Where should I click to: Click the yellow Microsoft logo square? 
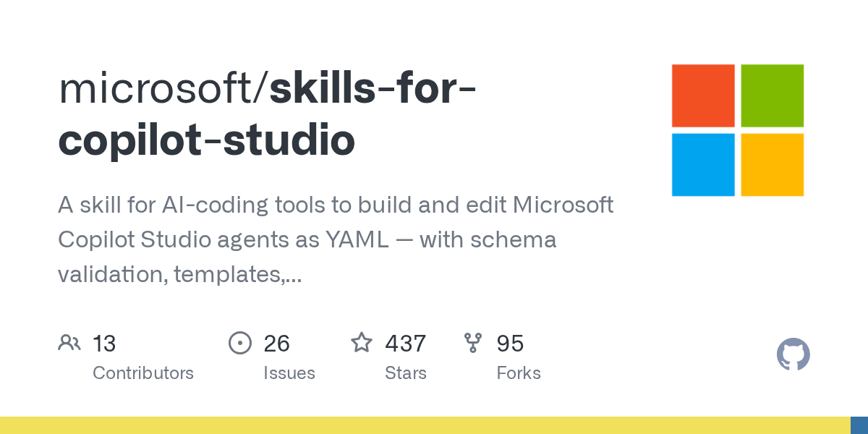point(773,165)
